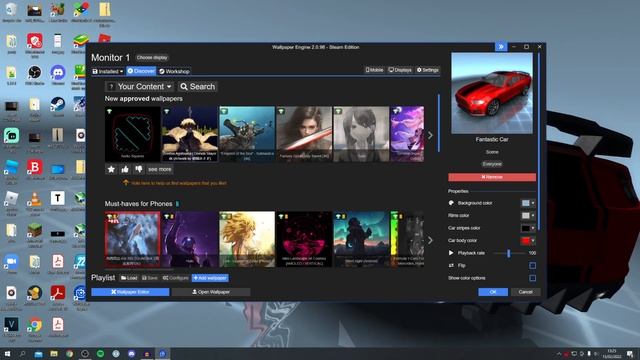Click the Add wallpaper playlist button
Screen dimensions: 640x360
pyautogui.click(x=210, y=278)
